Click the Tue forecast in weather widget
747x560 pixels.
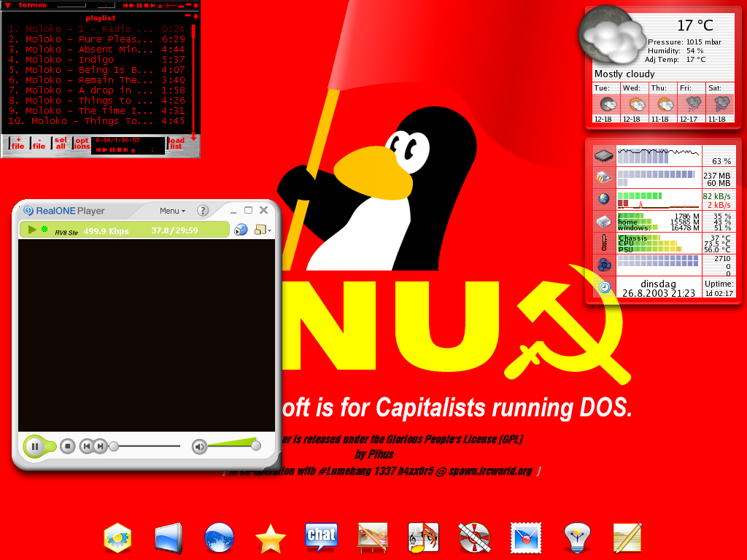606,104
